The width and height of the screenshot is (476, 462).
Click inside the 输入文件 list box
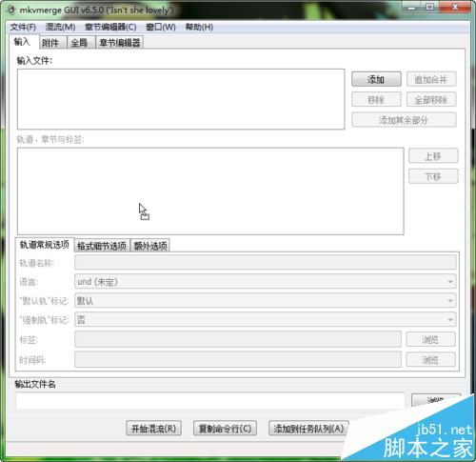coord(181,99)
